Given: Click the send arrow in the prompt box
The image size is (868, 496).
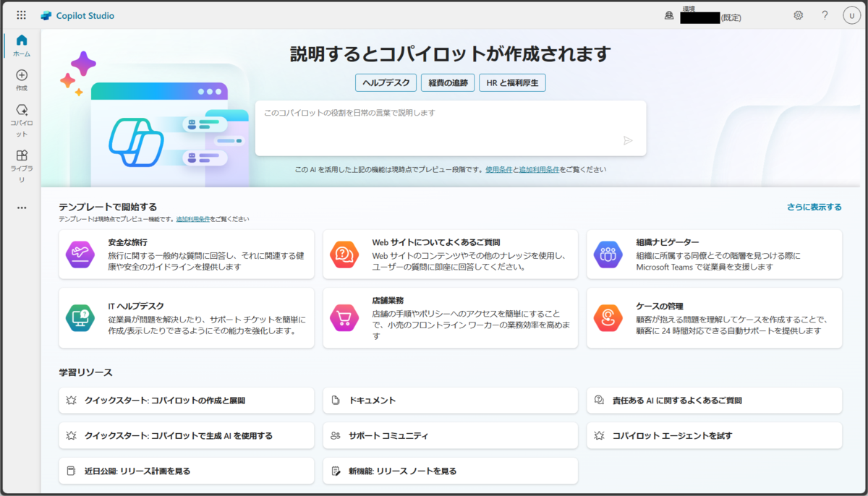Looking at the screenshot, I should 628,140.
